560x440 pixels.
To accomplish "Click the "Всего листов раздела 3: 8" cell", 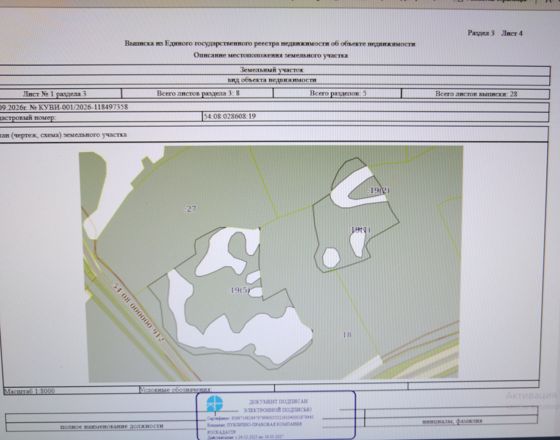I will point(198,94).
